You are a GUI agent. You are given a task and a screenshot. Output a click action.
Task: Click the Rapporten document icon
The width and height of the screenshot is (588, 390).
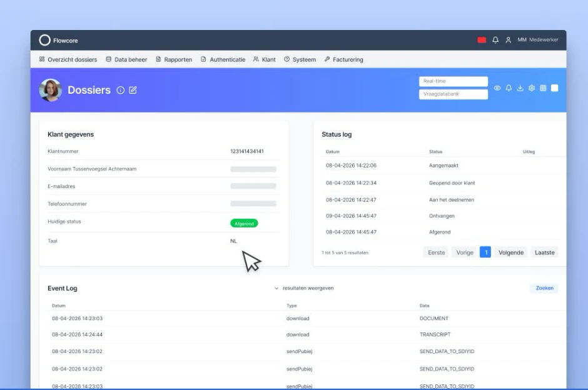(x=158, y=59)
